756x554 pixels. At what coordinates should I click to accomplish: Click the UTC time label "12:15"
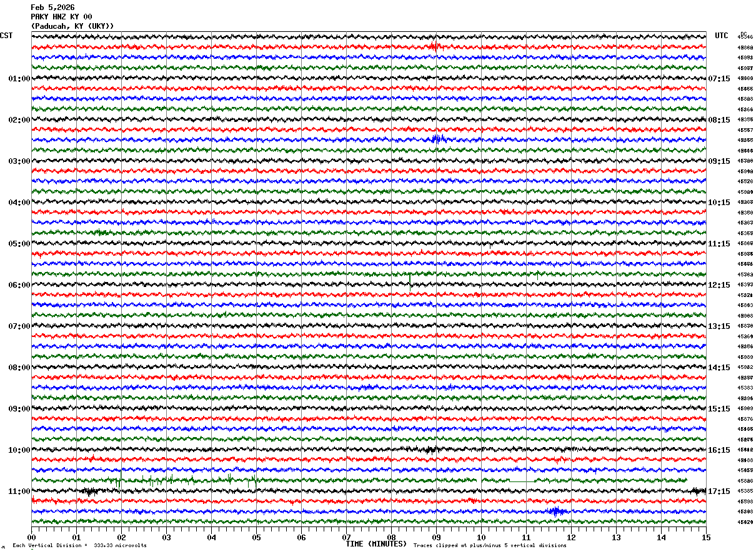click(x=719, y=285)
